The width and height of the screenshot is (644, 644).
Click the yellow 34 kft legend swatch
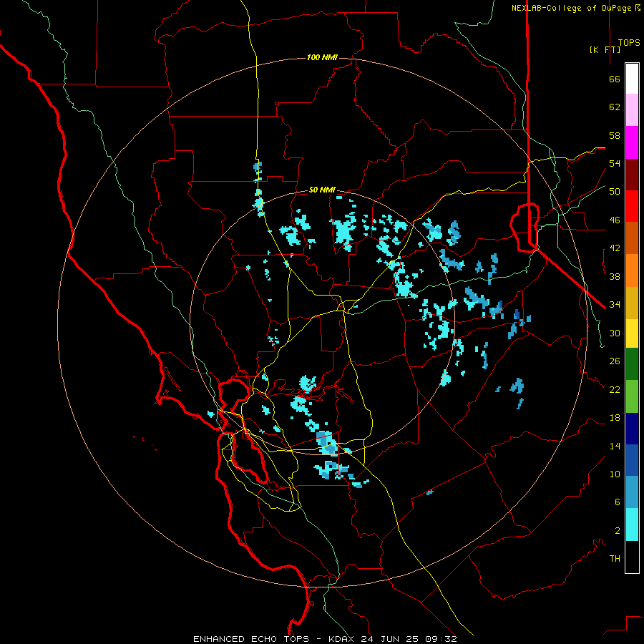coord(632,333)
